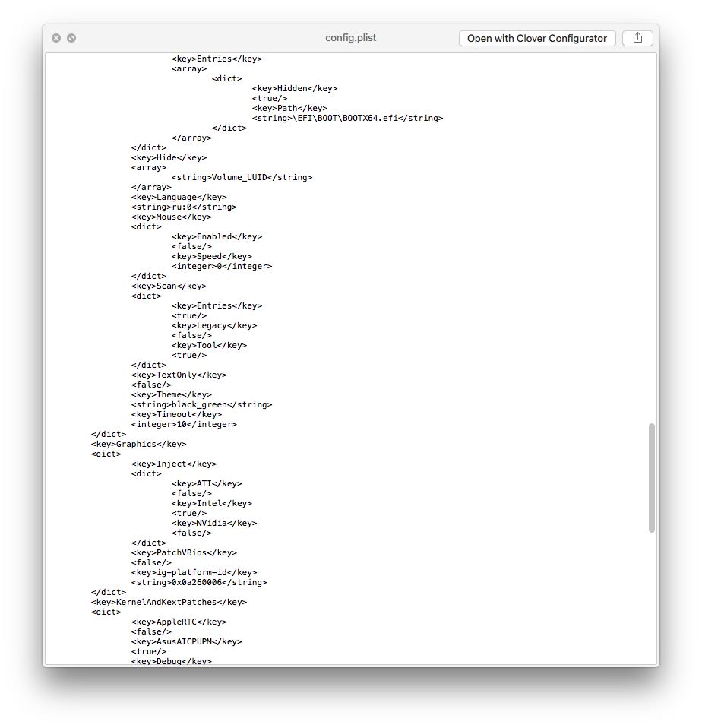The width and height of the screenshot is (702, 728).
Task: Click the key Enabled line
Action: tap(217, 237)
